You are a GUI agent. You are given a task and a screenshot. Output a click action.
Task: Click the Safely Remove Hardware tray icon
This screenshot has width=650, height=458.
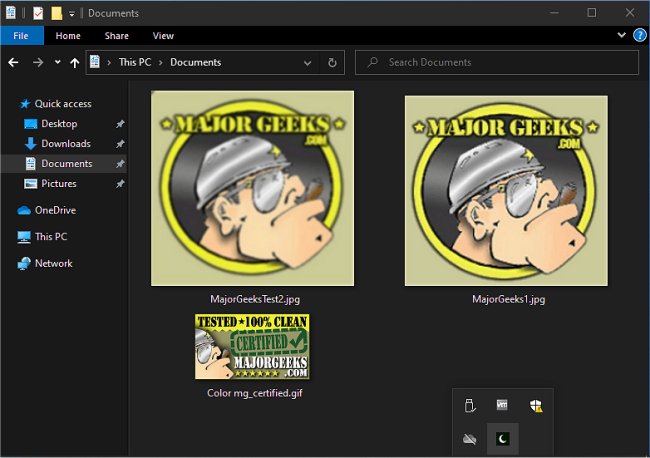470,405
